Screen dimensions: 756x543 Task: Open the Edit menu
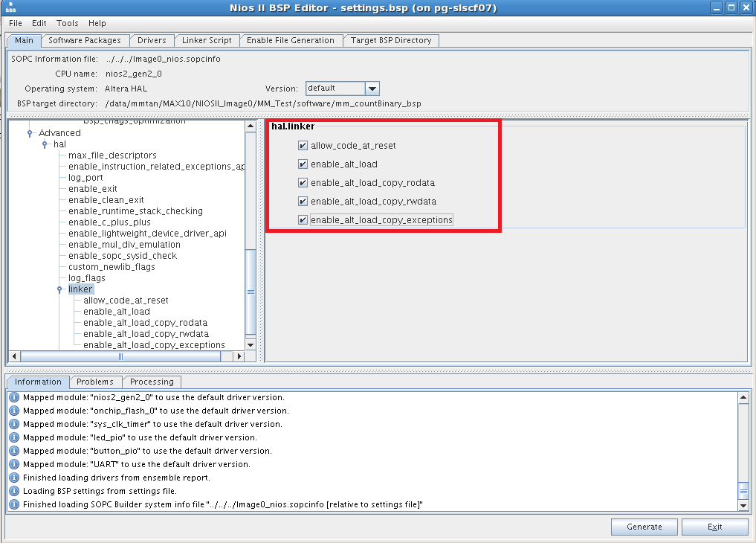point(39,23)
